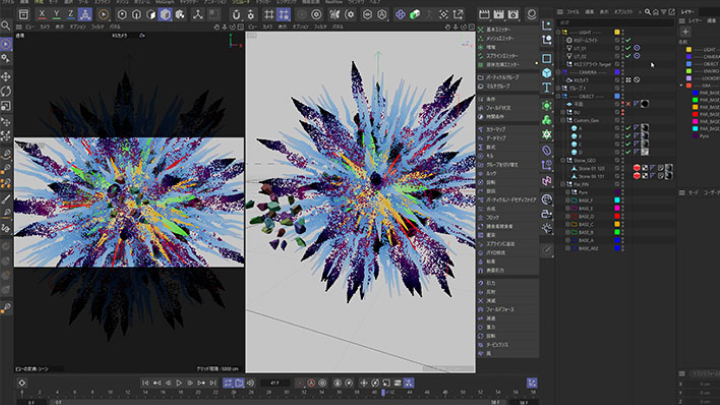Select the Move tool in left toolbar
The image size is (720, 405).
click(x=6, y=77)
